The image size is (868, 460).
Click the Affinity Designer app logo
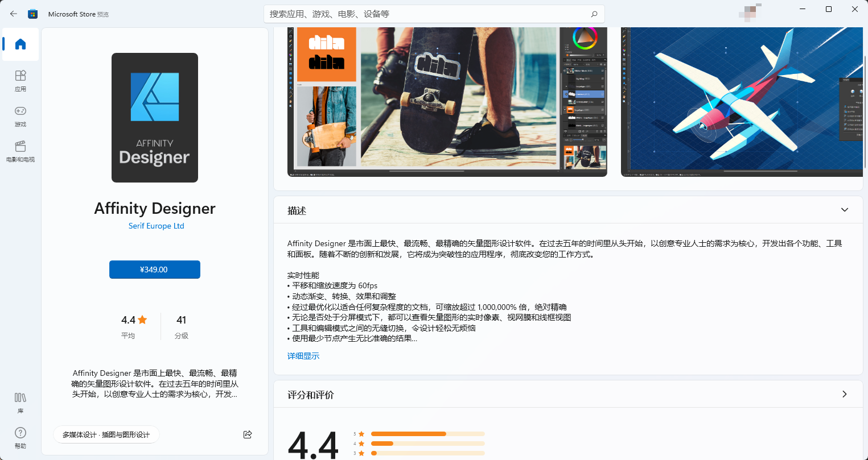click(x=155, y=118)
